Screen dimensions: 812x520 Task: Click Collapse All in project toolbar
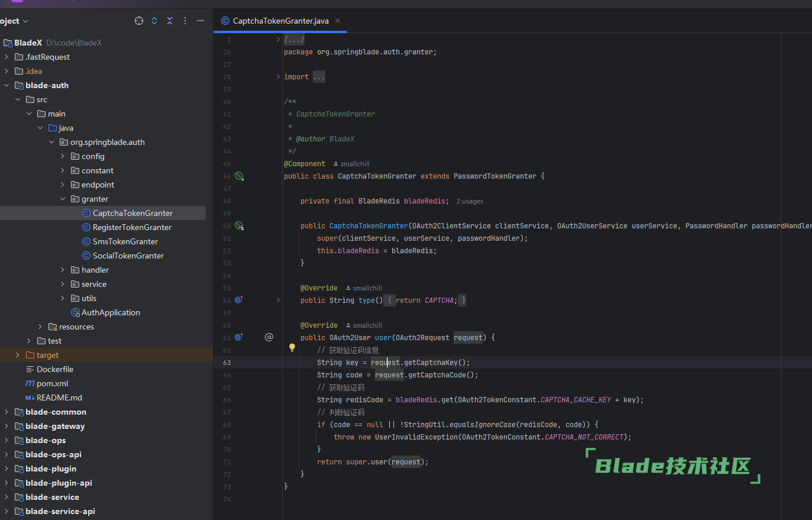click(x=170, y=21)
